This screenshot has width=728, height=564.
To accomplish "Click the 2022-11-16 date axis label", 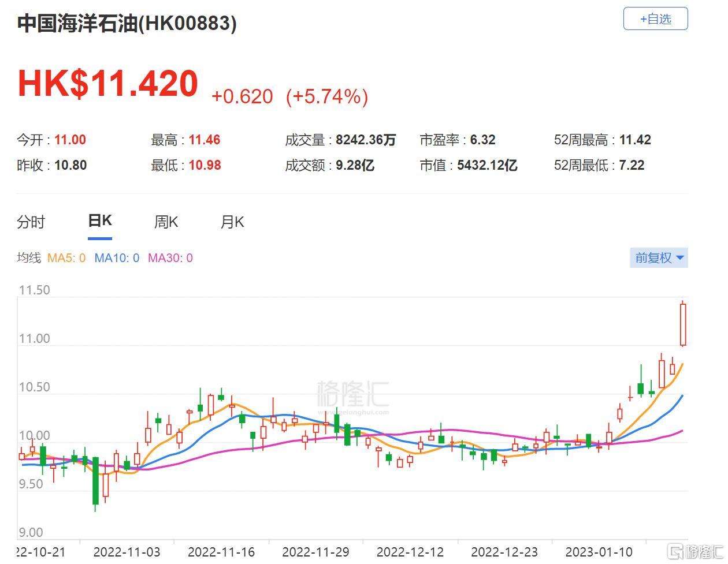I will coord(221,552).
